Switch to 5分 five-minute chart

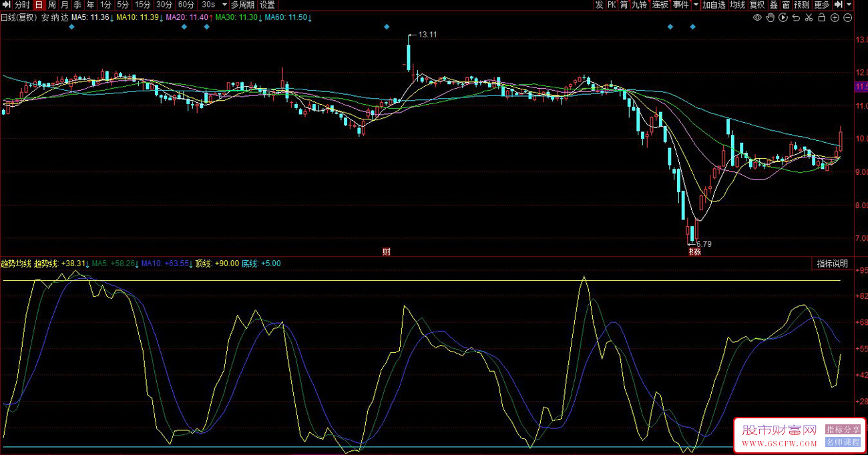point(123,5)
